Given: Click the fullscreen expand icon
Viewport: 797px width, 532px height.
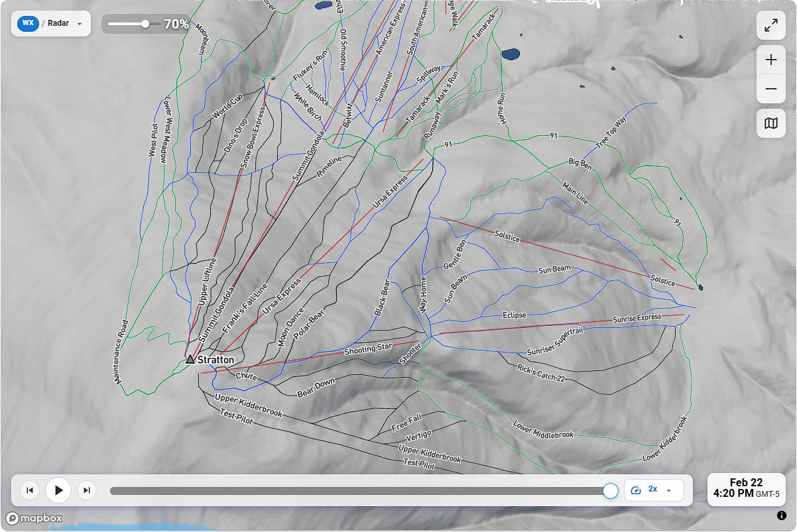Looking at the screenshot, I should click(x=771, y=26).
